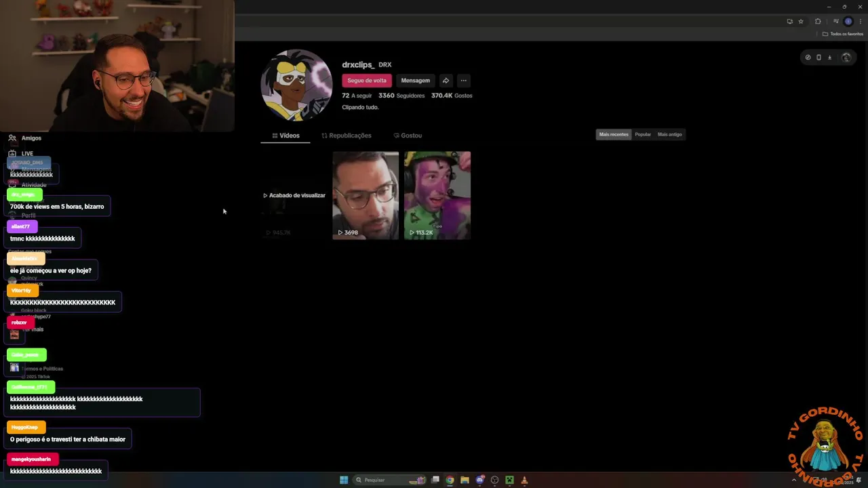
Task: Select the Vídeos tab
Action: click(x=285, y=136)
